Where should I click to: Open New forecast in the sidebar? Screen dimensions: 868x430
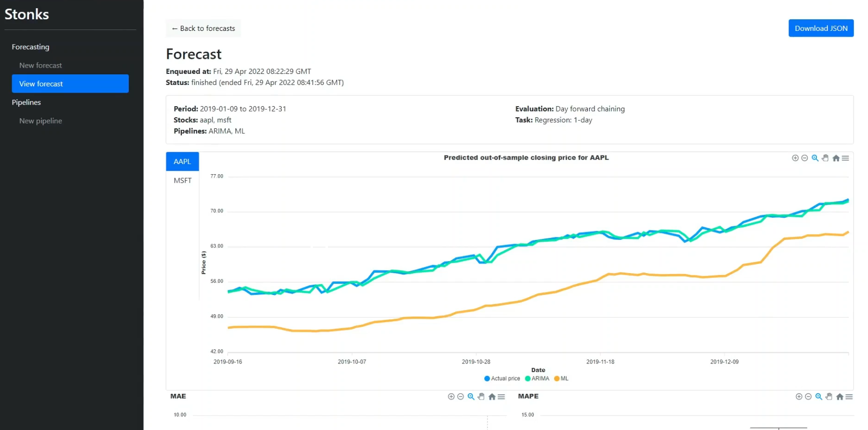tap(41, 65)
